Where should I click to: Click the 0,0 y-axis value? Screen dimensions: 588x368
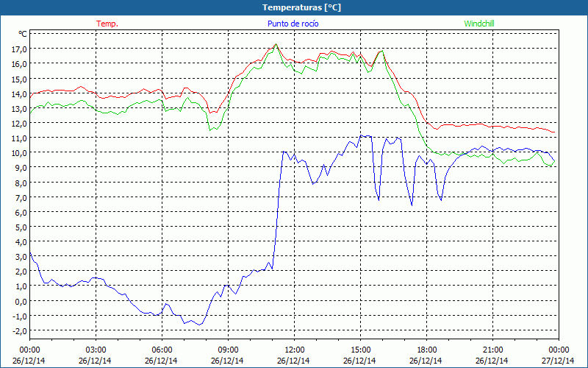(x=21, y=301)
